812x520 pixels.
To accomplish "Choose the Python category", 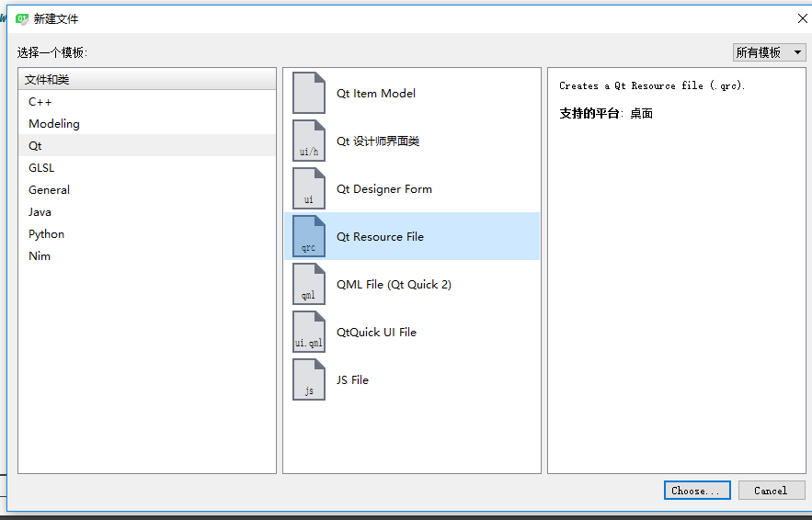I will (147, 234).
